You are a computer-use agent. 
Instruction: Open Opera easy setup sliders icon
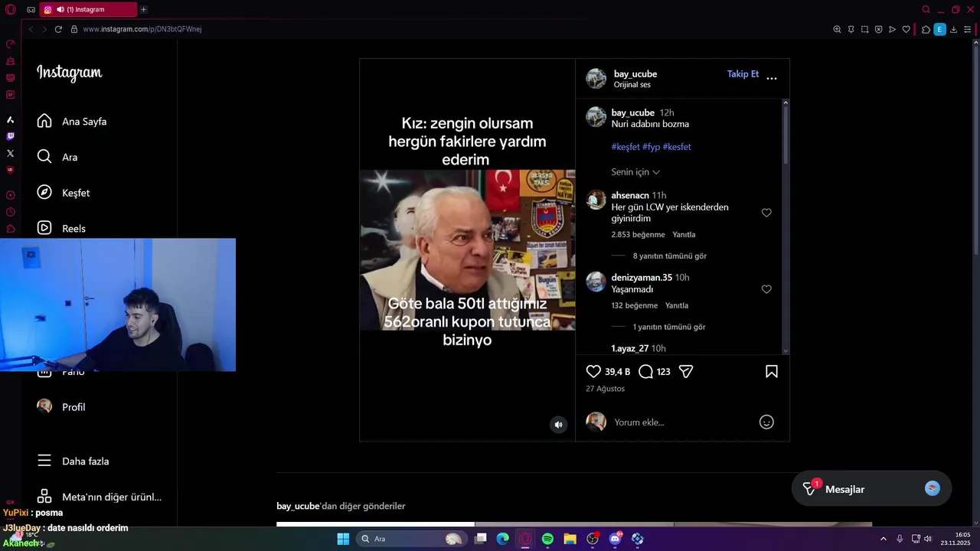[968, 29]
